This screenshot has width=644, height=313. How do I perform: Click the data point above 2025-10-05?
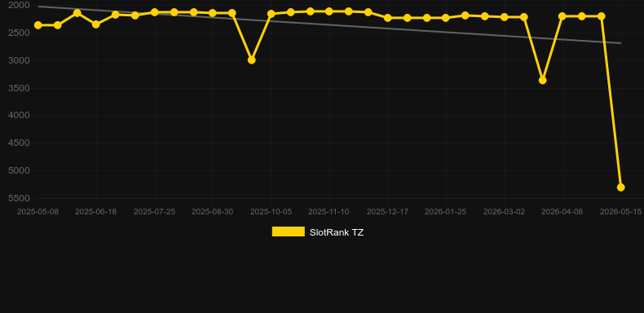point(271,14)
